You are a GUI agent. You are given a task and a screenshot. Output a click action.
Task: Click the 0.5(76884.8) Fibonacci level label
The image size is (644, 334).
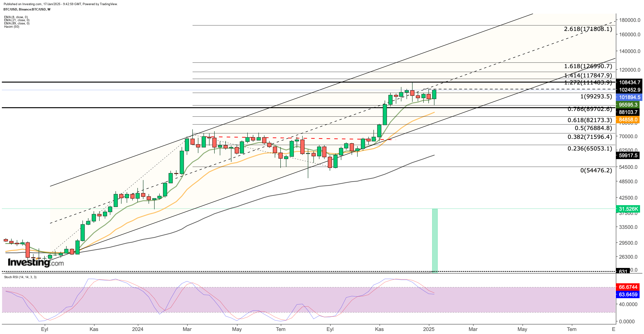tap(593, 128)
